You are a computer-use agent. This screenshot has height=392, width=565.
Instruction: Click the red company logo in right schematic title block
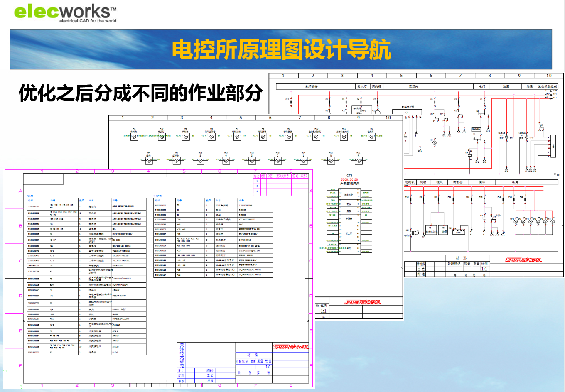(523, 260)
